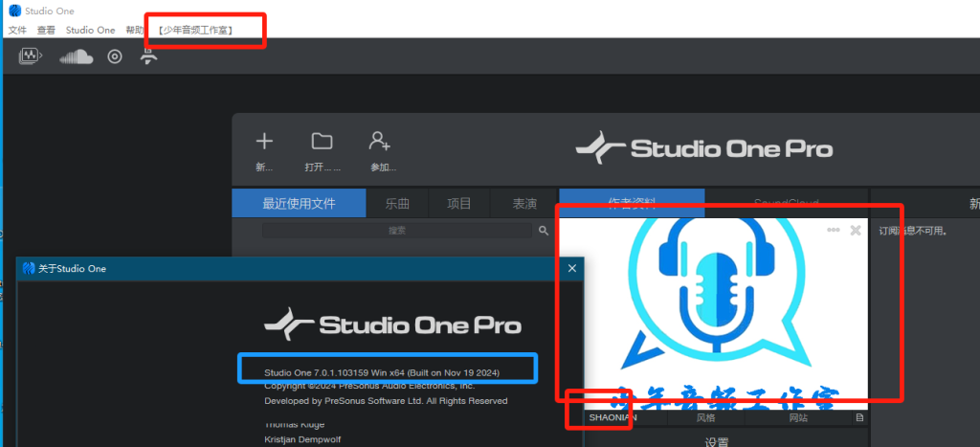
Task: Click the magnifier search icon
Action: [x=544, y=231]
